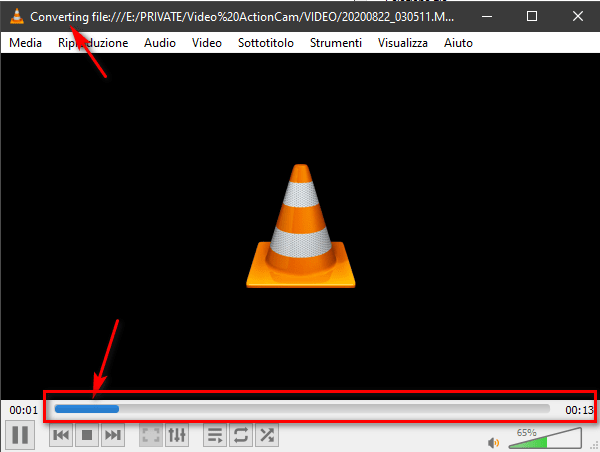Open the Audio menu
This screenshot has height=452, width=600.
160,43
